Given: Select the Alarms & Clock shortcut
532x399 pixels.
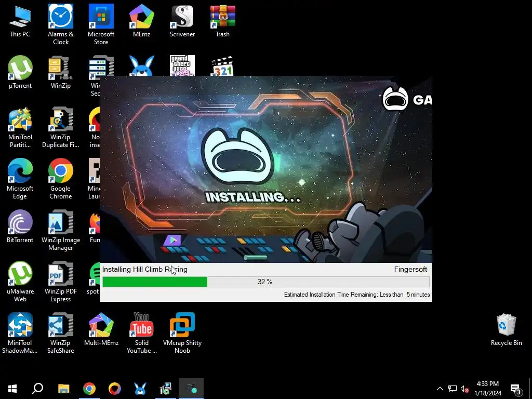Looking at the screenshot, I should click(61, 24).
